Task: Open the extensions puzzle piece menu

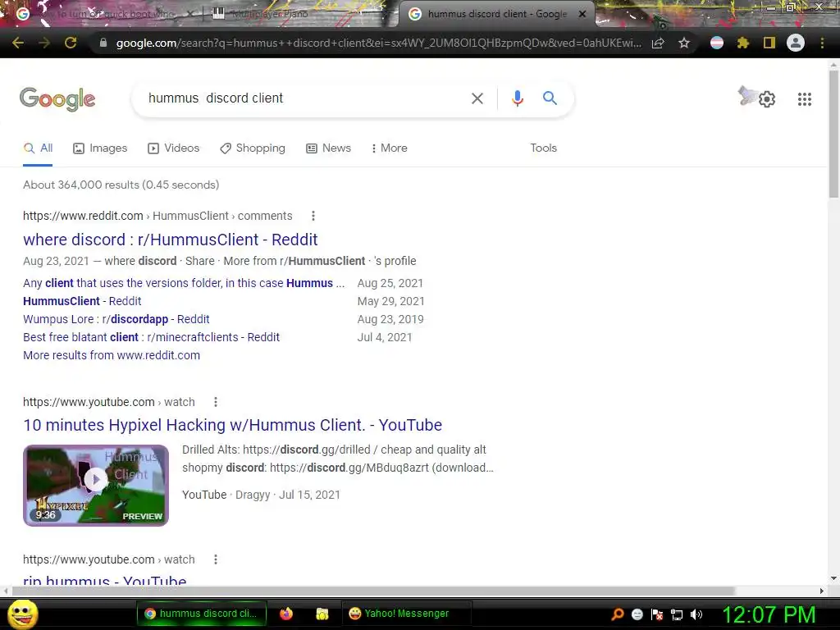Action: pos(742,43)
